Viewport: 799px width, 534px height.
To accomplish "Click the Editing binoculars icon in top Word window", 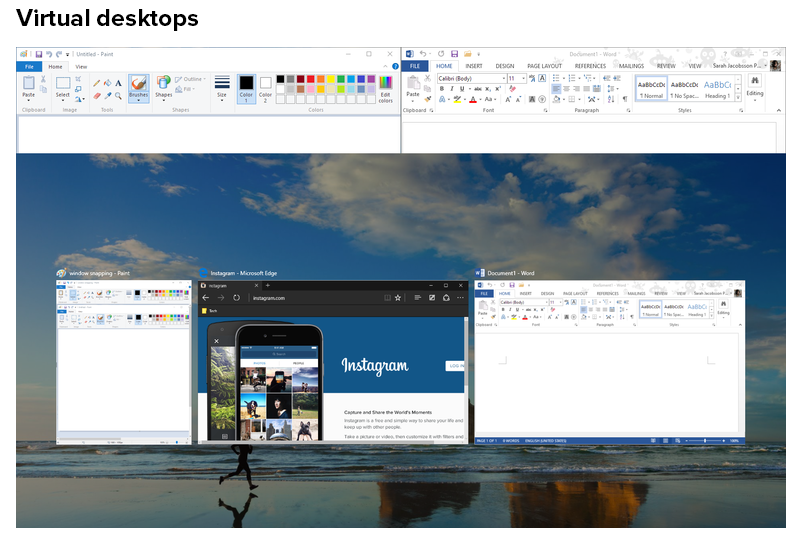I will point(755,81).
